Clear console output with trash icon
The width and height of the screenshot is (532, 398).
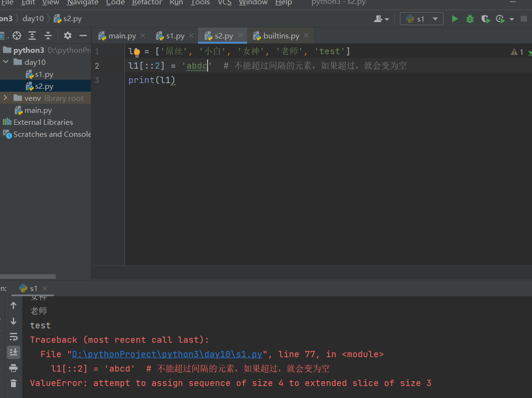(x=13, y=383)
